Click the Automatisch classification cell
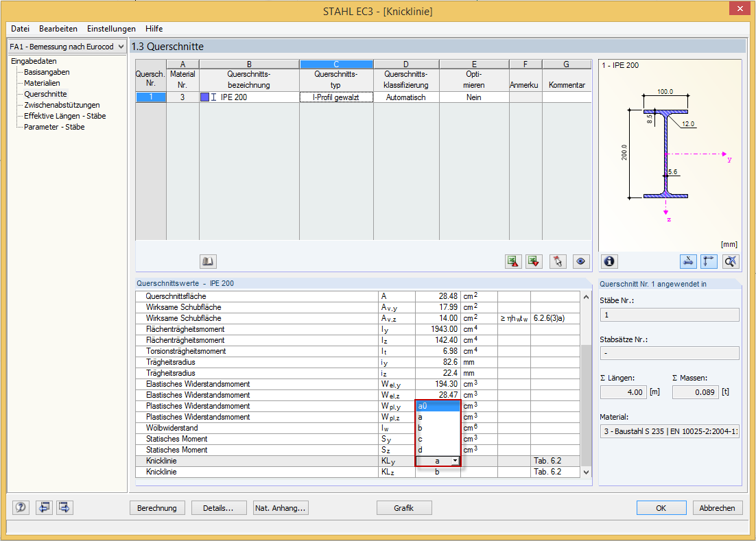756x541 pixels. pyautogui.click(x=406, y=97)
